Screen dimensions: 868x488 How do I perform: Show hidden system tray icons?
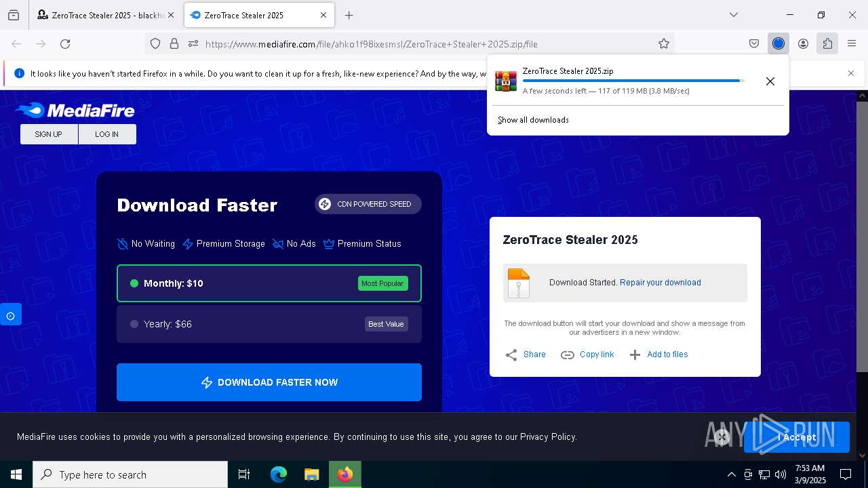[731, 474]
